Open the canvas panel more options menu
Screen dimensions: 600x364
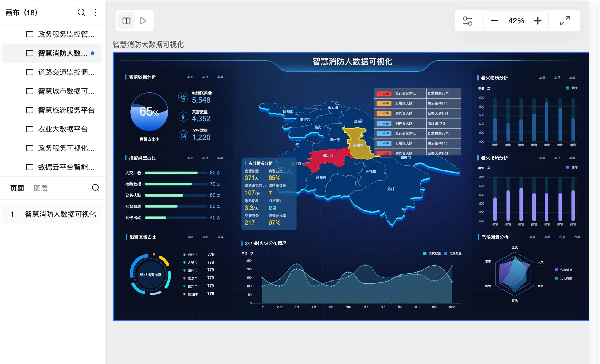[96, 12]
